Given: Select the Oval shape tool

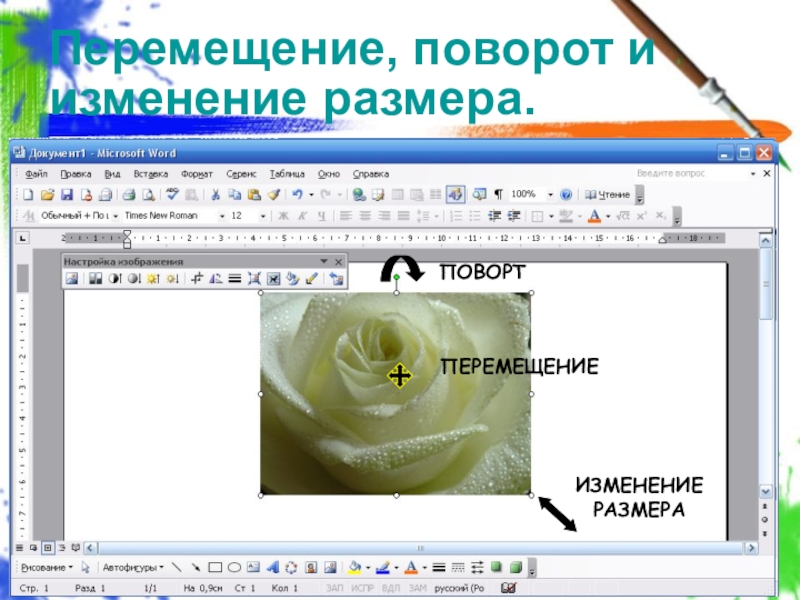Looking at the screenshot, I should tap(234, 567).
